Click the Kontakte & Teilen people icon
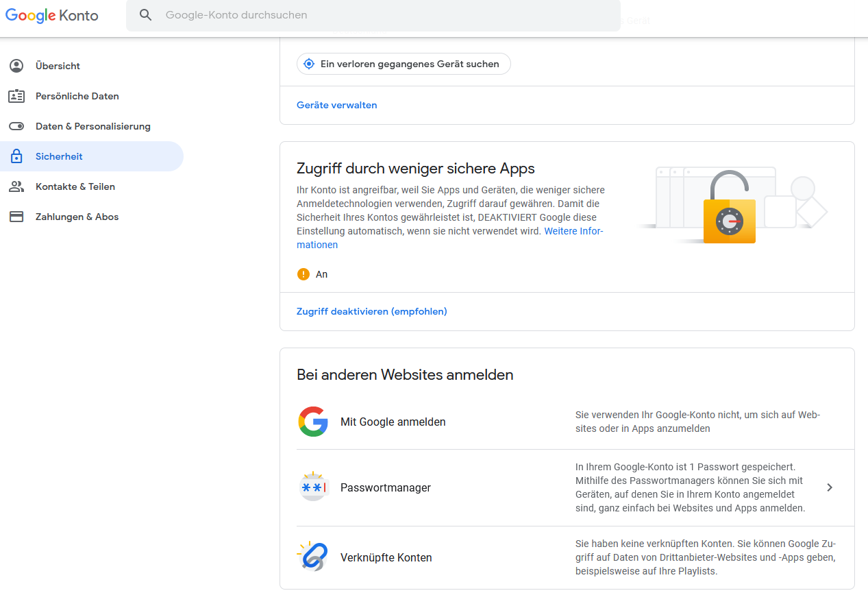Viewport: 868px width, 606px height. 16,186
